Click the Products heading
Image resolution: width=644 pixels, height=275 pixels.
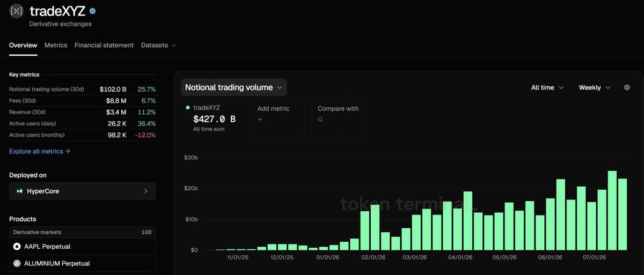tap(23, 219)
